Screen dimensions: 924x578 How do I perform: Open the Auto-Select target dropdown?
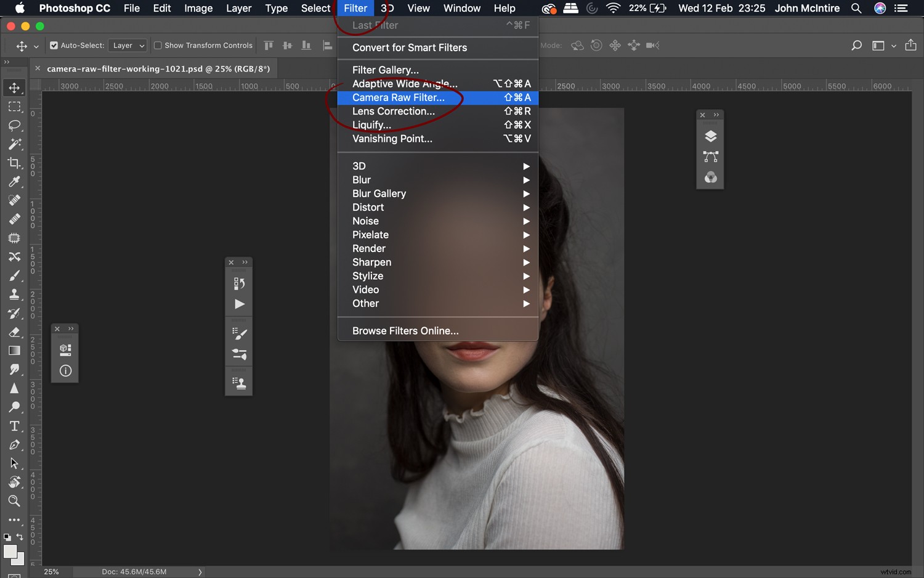click(x=127, y=45)
